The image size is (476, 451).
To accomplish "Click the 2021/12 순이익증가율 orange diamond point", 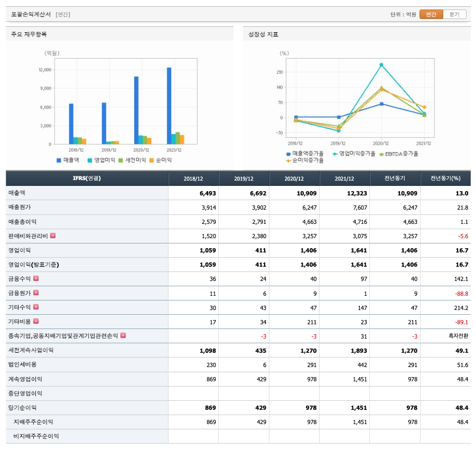I will 424,107.
